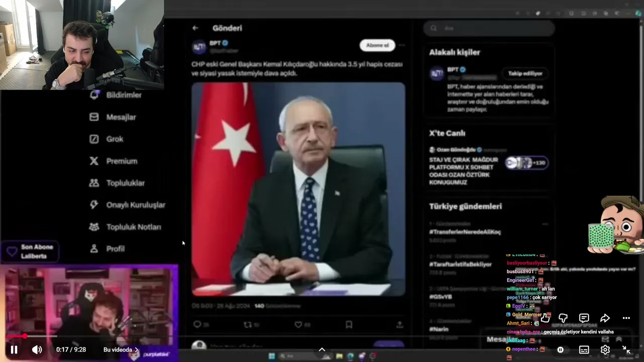Click the Topluluklar people icon
This screenshot has width=644, height=362.
pos(94,183)
